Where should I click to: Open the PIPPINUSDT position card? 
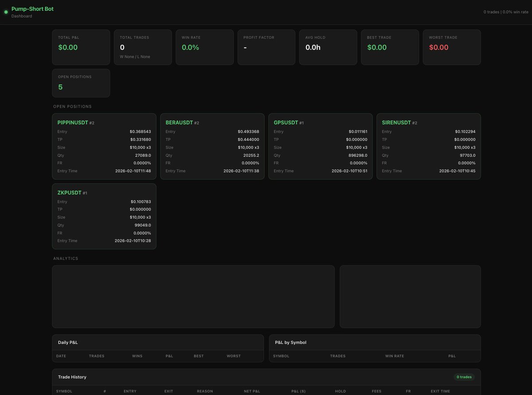pos(104,146)
